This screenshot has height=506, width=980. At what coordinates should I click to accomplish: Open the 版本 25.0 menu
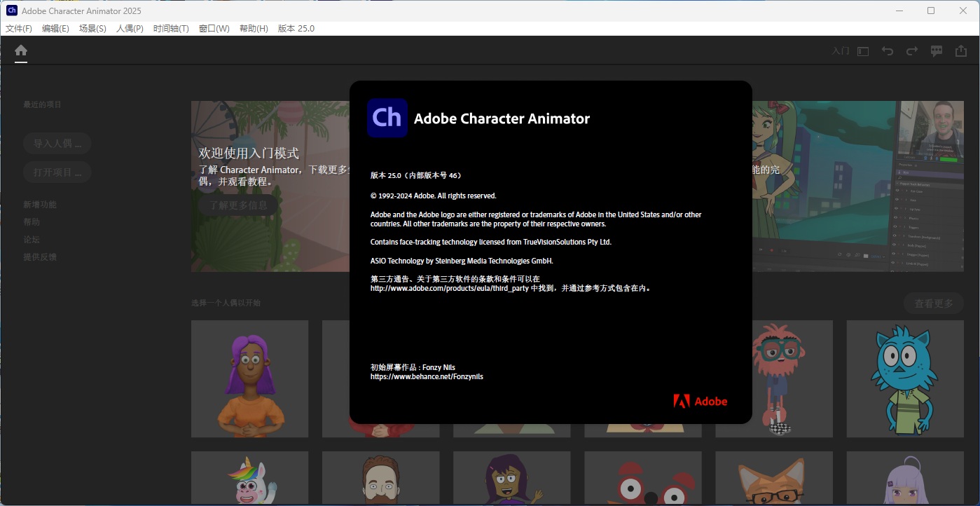pos(296,29)
